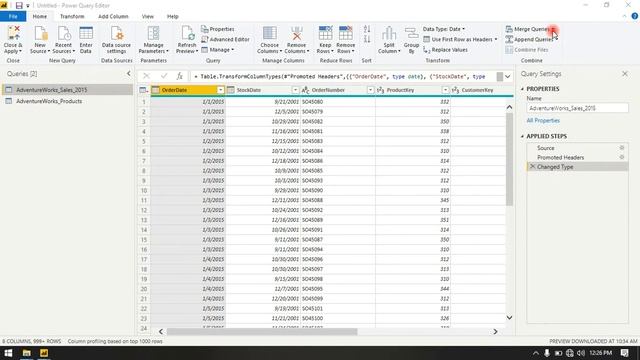Image resolution: width=640 pixels, height=360 pixels.
Task: Open the Help tab
Action: click(x=173, y=16)
